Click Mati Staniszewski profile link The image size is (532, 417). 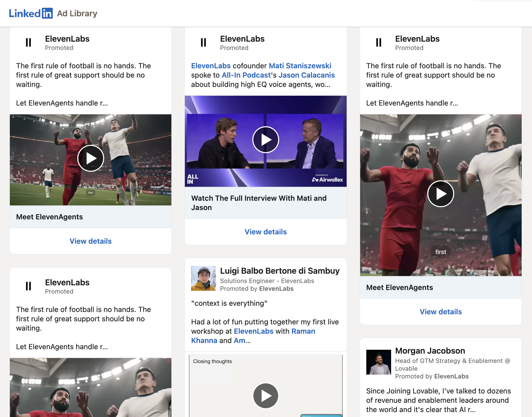(x=300, y=66)
